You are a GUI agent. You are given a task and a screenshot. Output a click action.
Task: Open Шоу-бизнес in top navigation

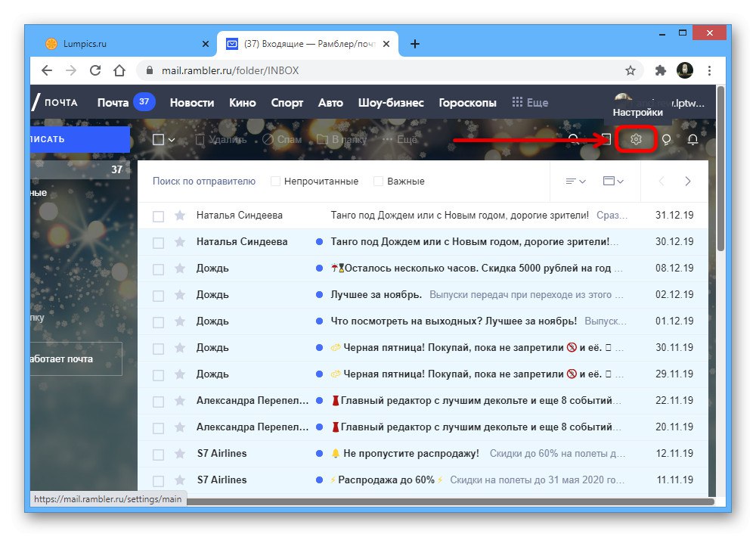tap(391, 103)
